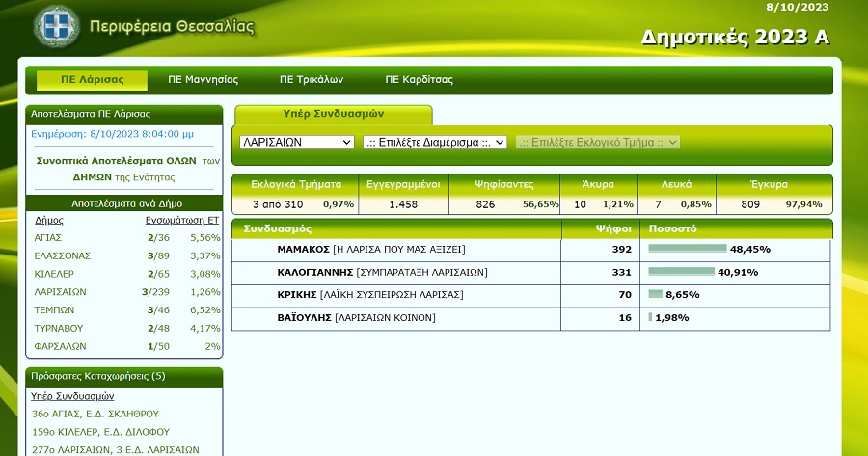
Task: Select ΦΑΡΣΑΛΩΝ in the sidebar list
Action: (61, 346)
